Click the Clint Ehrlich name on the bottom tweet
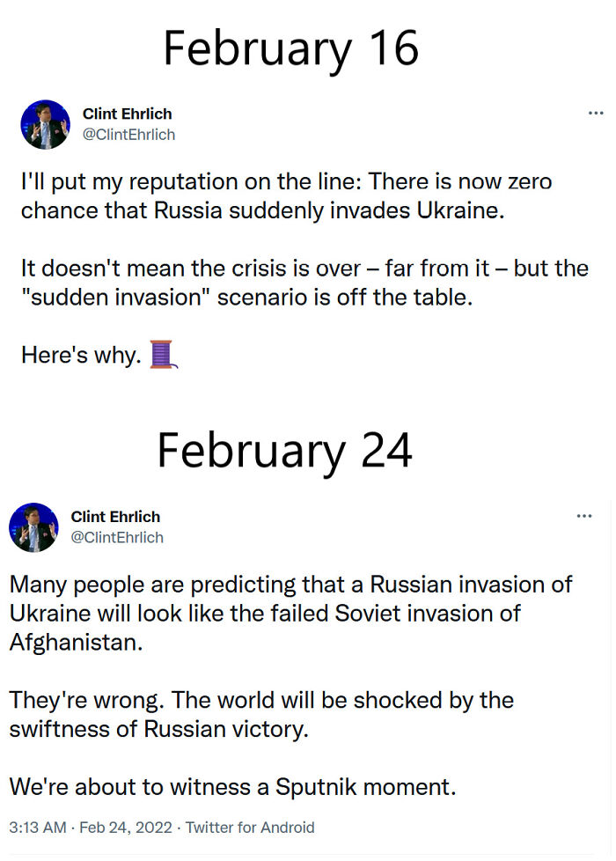 115,517
